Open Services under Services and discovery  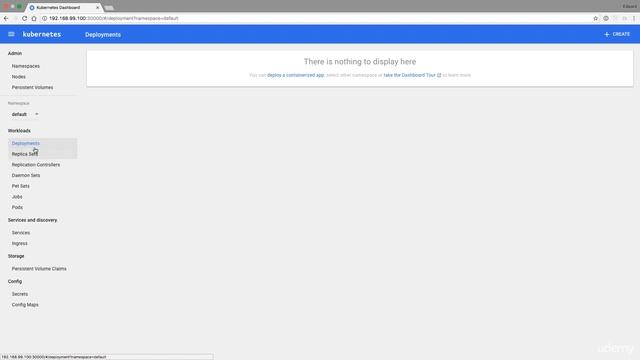[20, 233]
